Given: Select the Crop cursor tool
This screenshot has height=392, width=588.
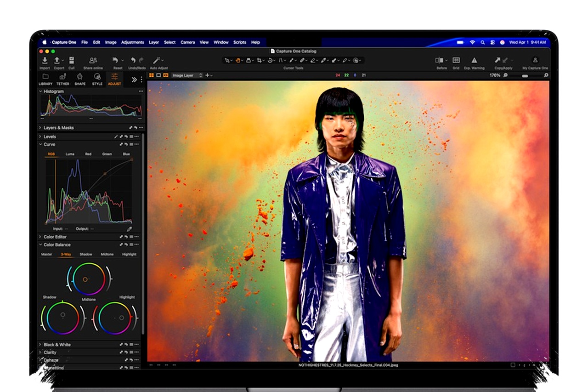Looking at the screenshot, I should tap(260, 60).
